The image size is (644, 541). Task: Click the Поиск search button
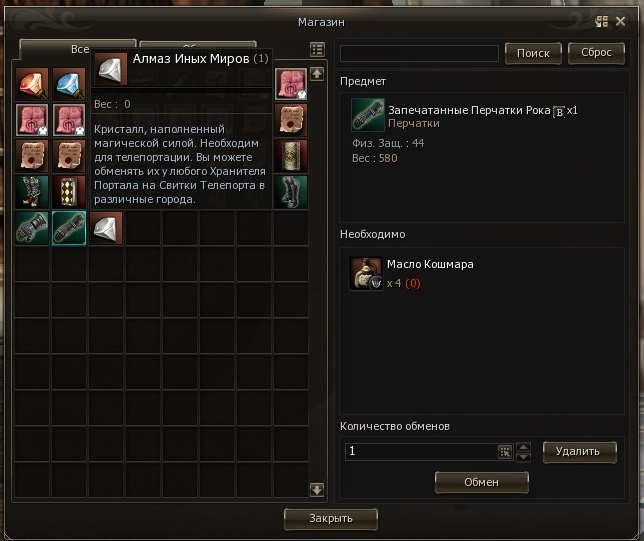pos(533,53)
